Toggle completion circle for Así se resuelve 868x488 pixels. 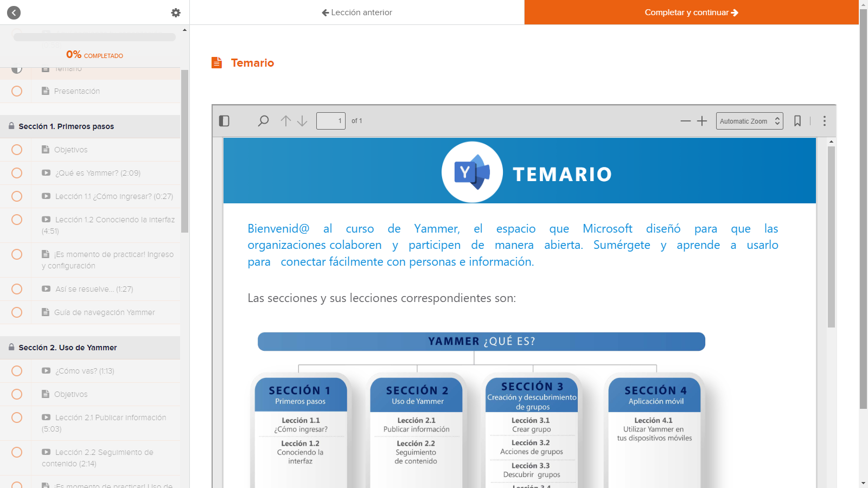[17, 289]
